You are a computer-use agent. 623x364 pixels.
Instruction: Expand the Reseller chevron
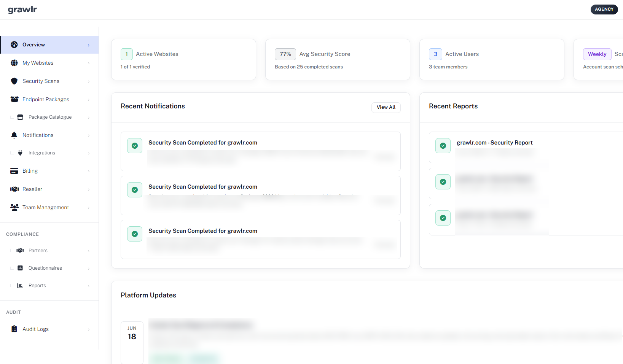(x=89, y=189)
